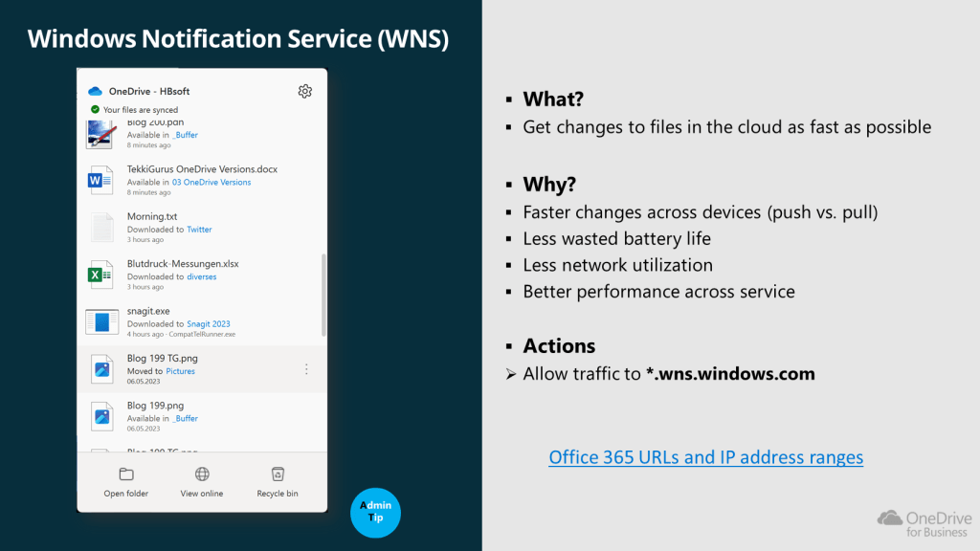This screenshot has height=551, width=980.
Task: Click the snagit.exe file icon
Action: (x=100, y=321)
